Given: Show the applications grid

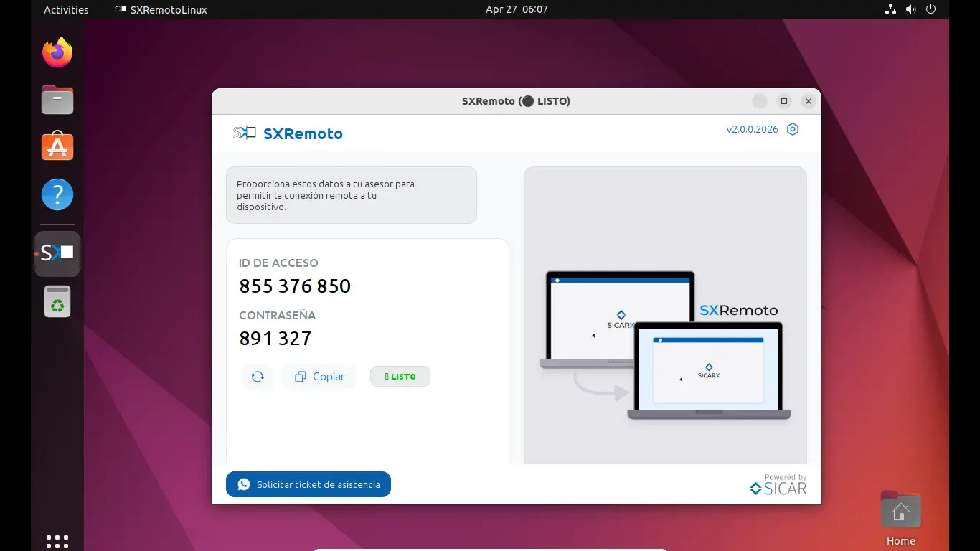Looking at the screenshot, I should 57,542.
